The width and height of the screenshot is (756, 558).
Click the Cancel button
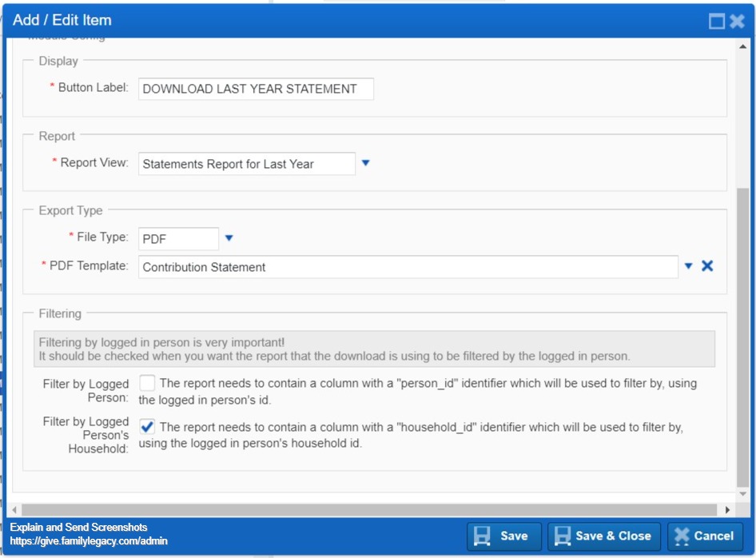(705, 536)
